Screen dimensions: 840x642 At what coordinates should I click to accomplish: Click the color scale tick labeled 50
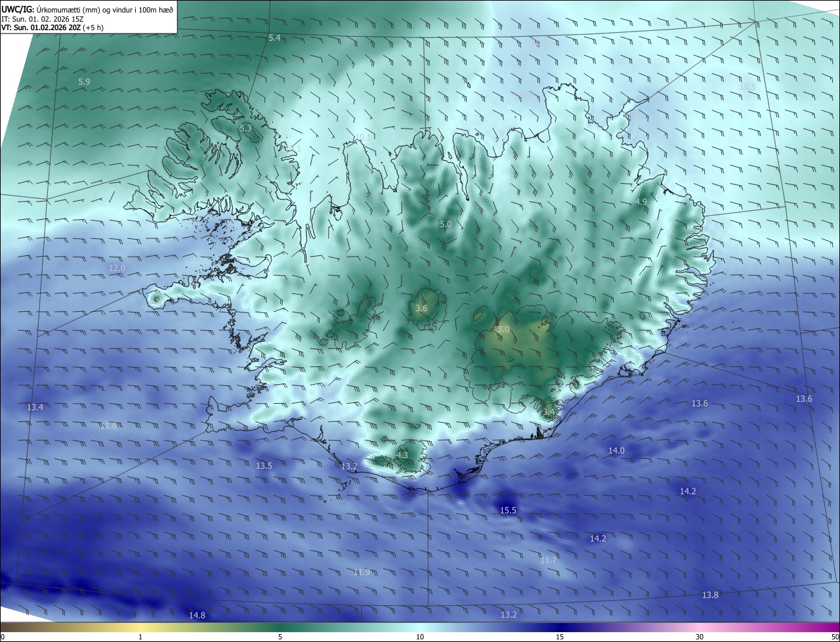point(835,637)
